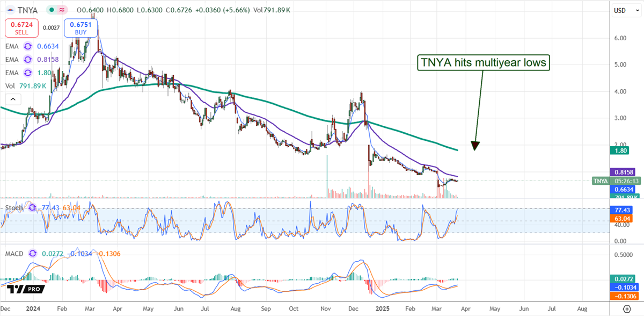Click the MACD indicator label
Viewport: 644px width, 316px height.
tap(15, 253)
